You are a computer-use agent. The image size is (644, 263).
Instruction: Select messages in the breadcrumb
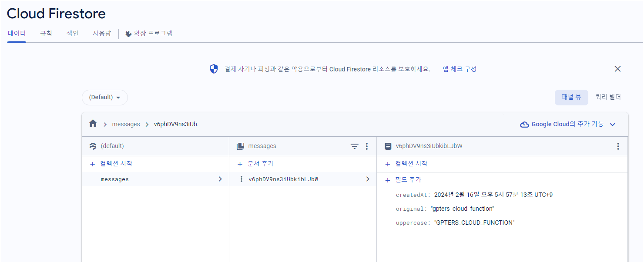pos(126,124)
